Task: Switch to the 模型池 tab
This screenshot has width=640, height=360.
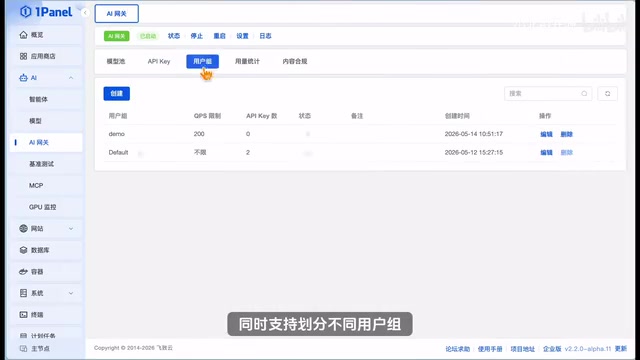Action: [116, 61]
